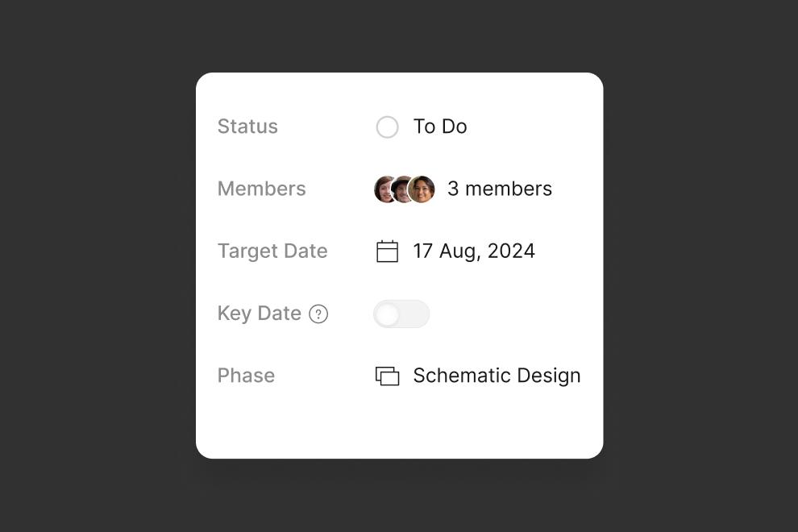798x532 pixels.
Task: Enable the Key Date toggle switch
Action: 401,314
